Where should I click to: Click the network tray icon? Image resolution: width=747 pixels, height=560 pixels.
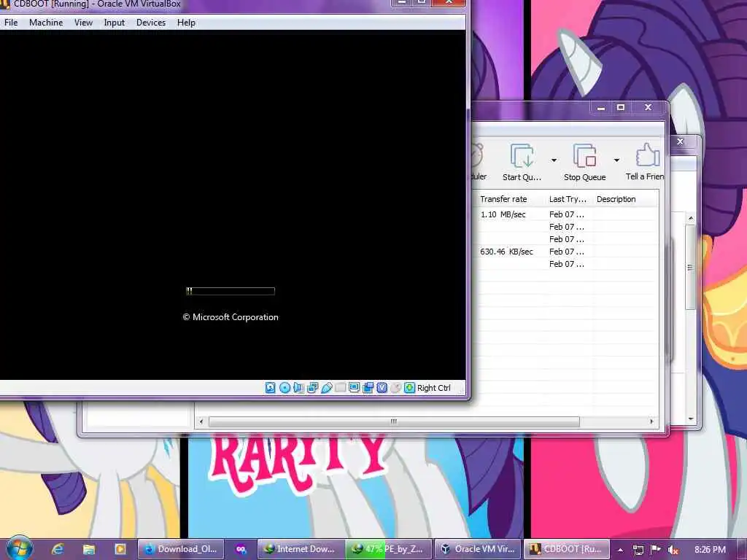click(638, 550)
